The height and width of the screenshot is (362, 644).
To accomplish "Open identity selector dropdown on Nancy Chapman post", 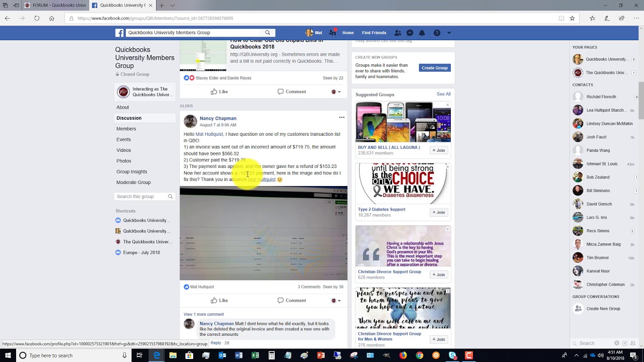I will (x=336, y=301).
